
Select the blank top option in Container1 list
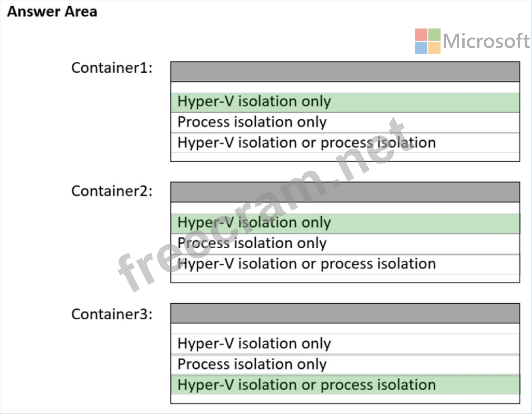[345, 87]
